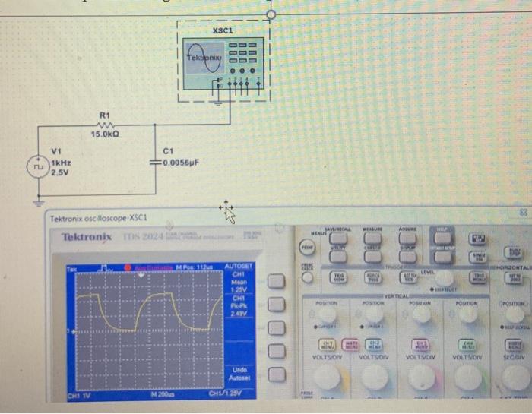
Task: Click the 'CH1 1V' scale readout
Action: [x=79, y=395]
